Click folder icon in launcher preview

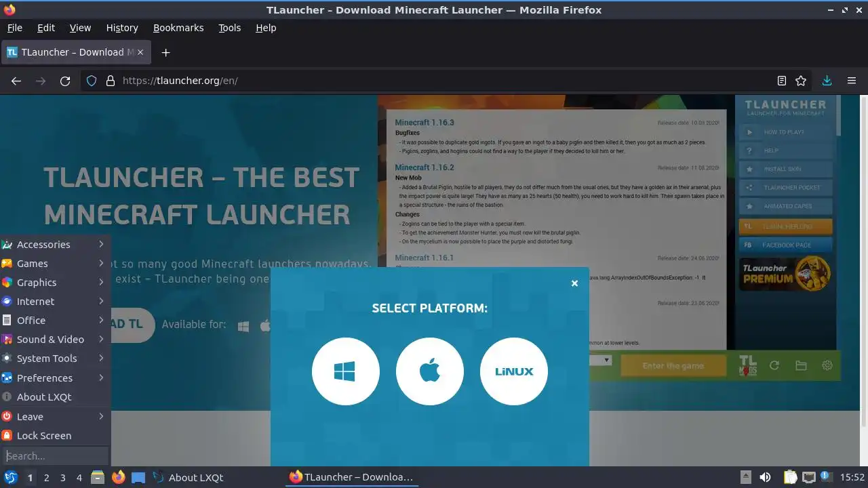pyautogui.click(x=801, y=366)
